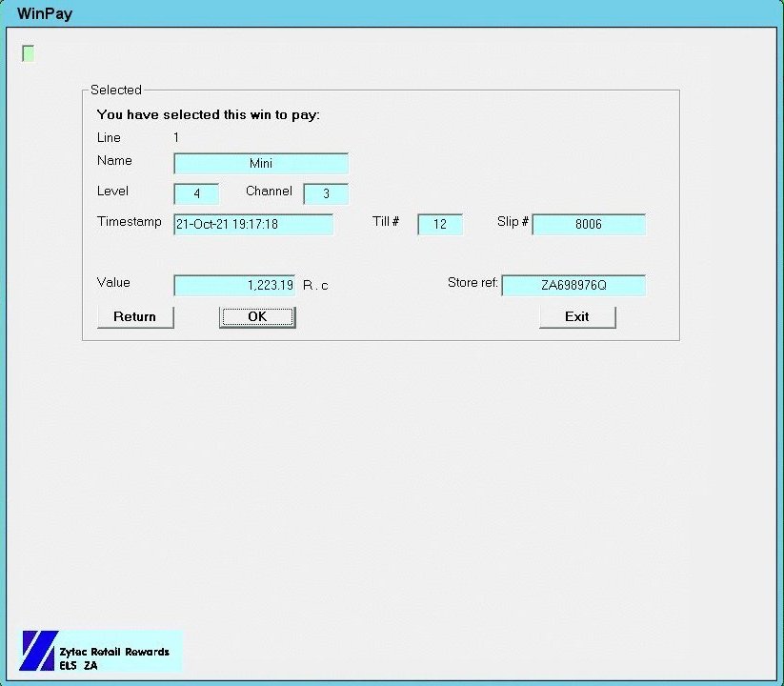Viewport: 784px width, 686px height.
Task: Click the Level field showing 4
Action: [196, 194]
